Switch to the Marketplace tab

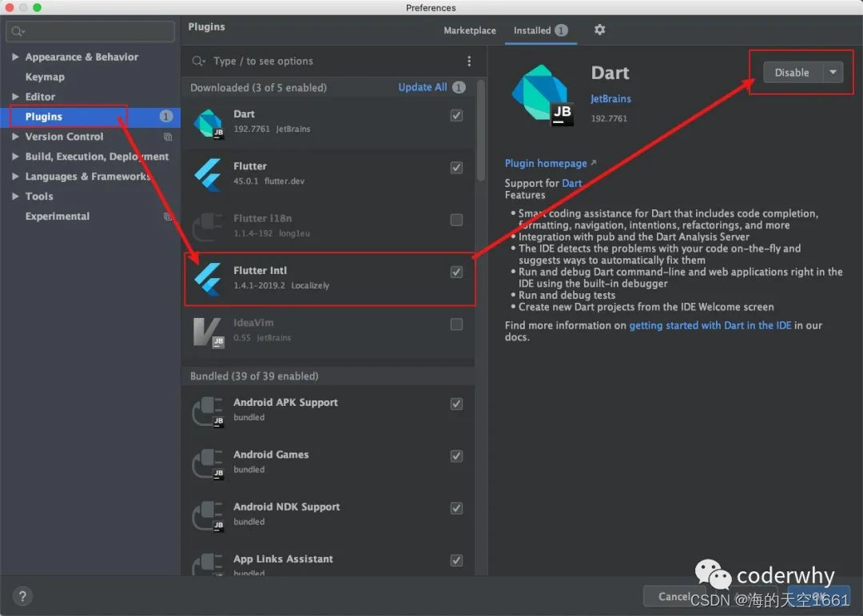[x=470, y=31]
